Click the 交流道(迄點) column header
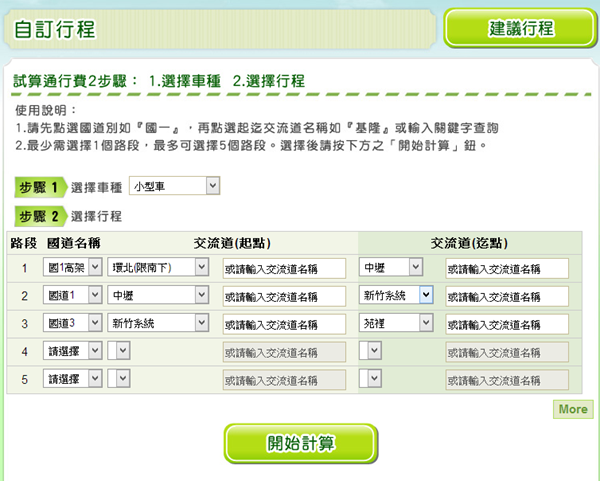The height and width of the screenshot is (481, 600). (469, 243)
